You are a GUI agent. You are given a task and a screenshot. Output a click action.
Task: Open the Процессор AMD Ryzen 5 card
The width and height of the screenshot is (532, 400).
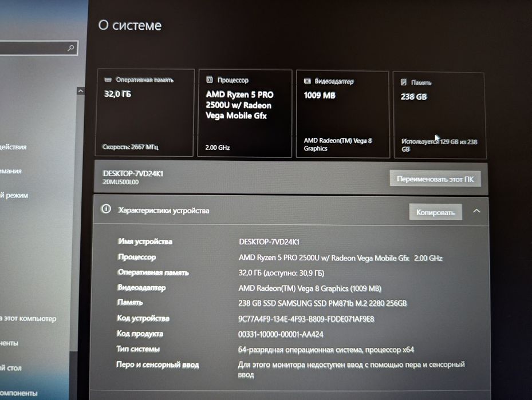point(245,113)
